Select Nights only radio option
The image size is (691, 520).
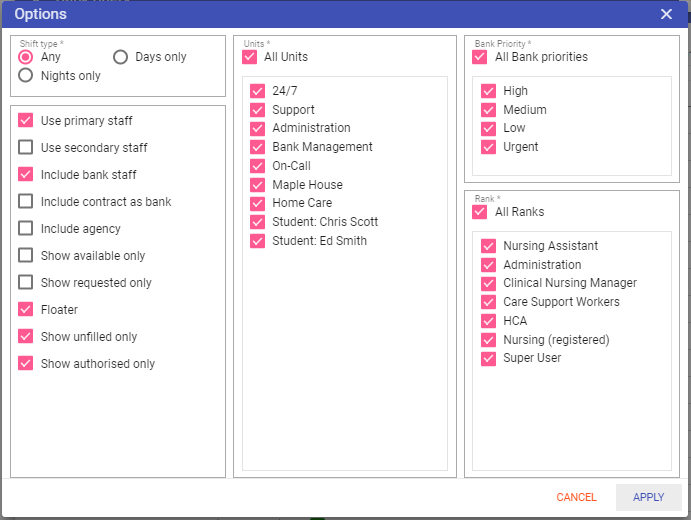[26, 76]
